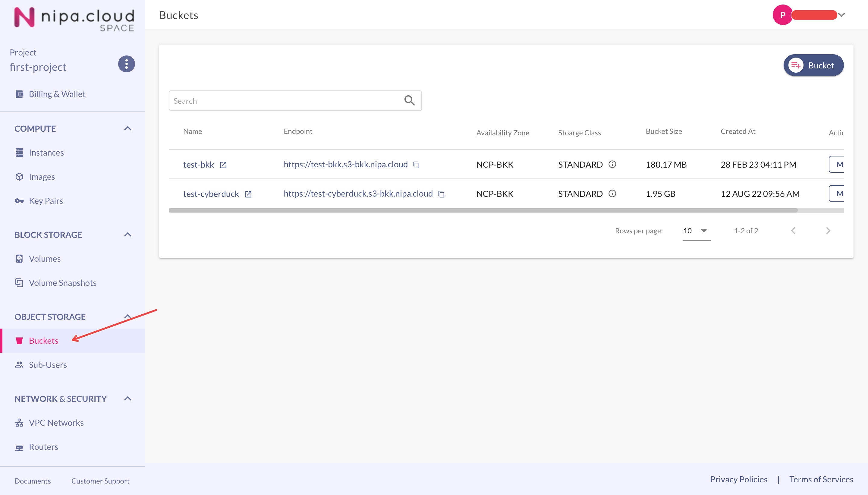The width and height of the screenshot is (868, 495).
Task: Open test-cyberduck external link icon
Action: coord(248,194)
